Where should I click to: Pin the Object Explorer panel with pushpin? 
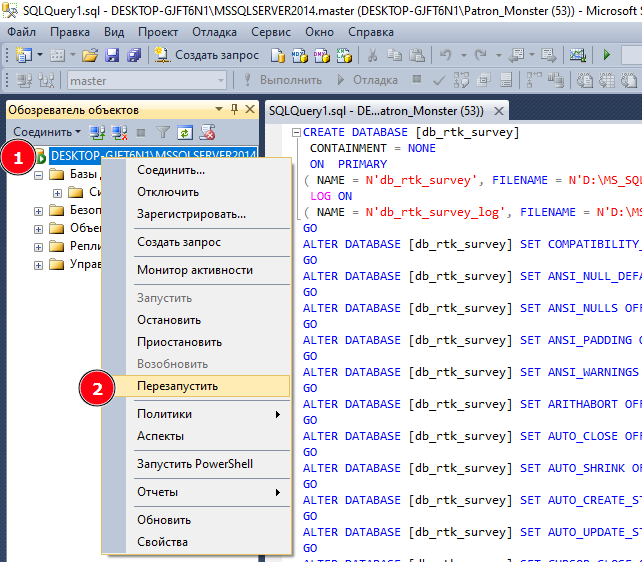[235, 109]
